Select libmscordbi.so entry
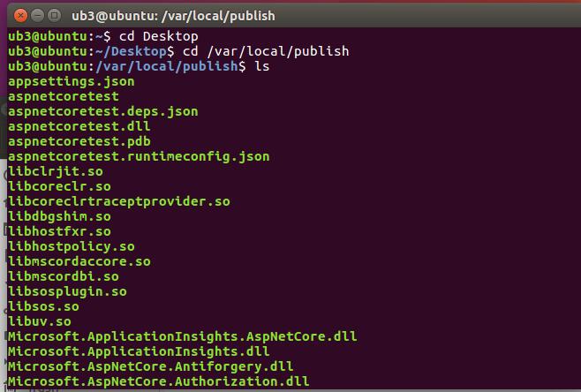This screenshot has height=392, width=581. click(64, 276)
